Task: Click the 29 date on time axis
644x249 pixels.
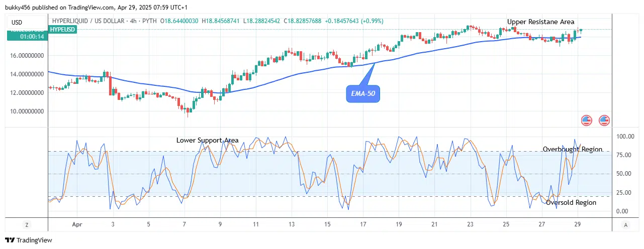Action: (578, 225)
